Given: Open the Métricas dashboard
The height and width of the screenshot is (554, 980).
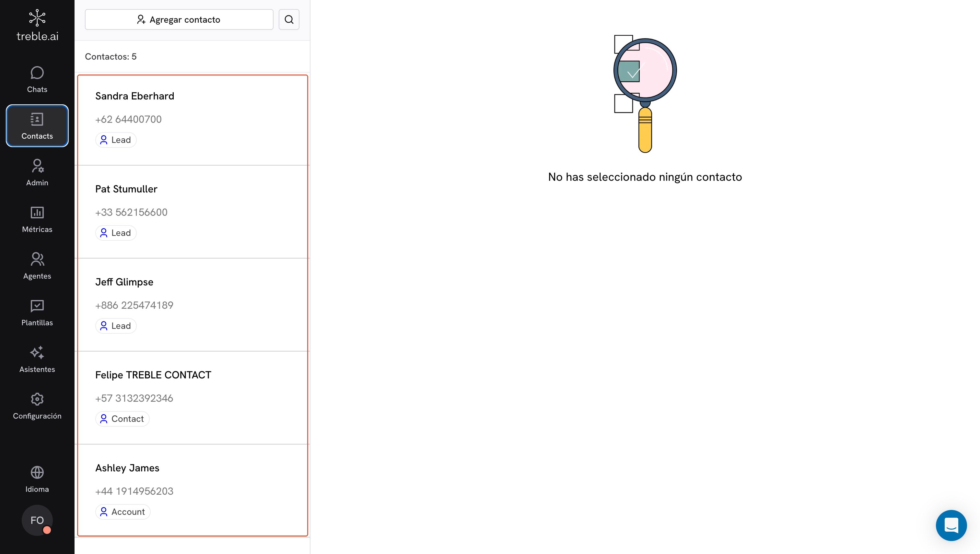Looking at the screenshot, I should click(x=37, y=219).
